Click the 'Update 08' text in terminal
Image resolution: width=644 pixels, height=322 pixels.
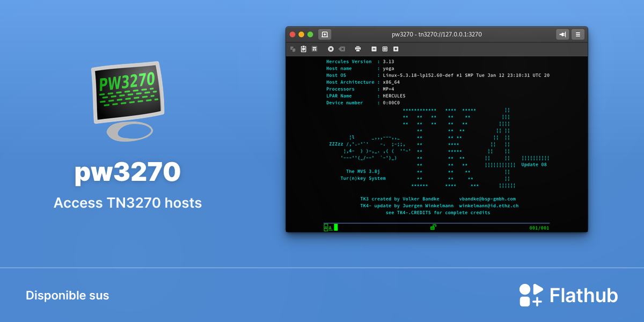534,165
